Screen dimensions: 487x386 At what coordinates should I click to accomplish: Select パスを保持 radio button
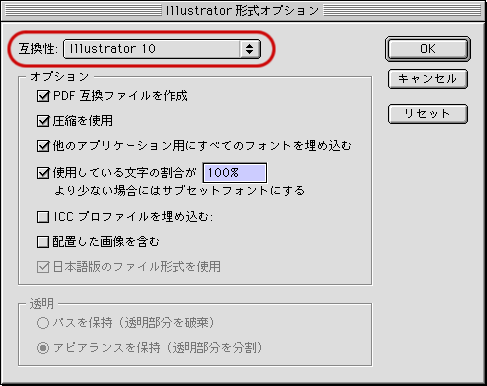(43, 323)
